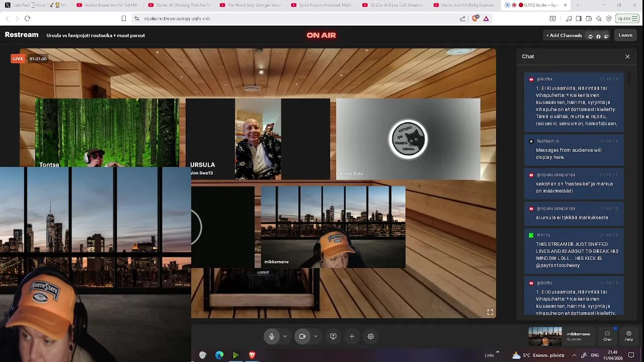
Task: Open the tab search icon
Action: 552,19
